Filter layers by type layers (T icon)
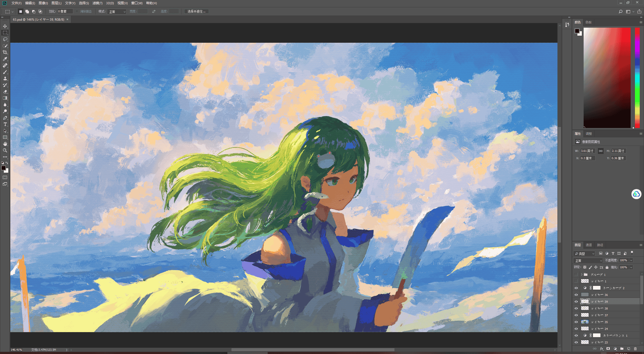 click(613, 253)
